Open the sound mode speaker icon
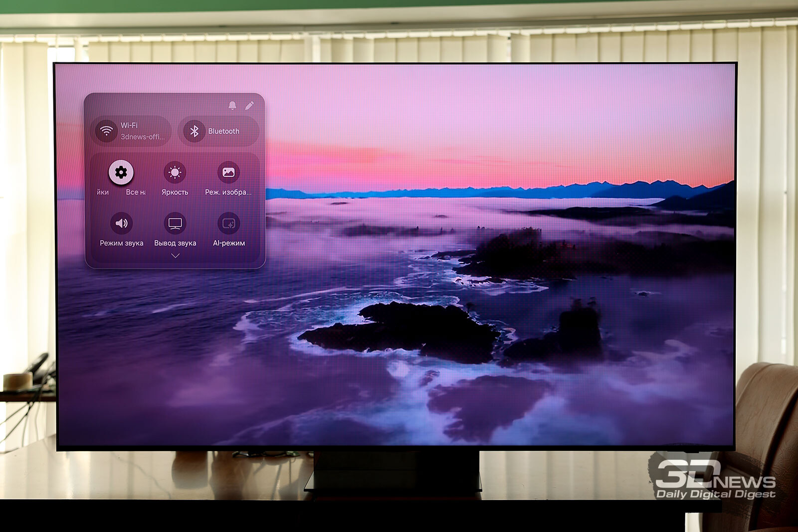This screenshot has height=532, width=798. point(121,223)
